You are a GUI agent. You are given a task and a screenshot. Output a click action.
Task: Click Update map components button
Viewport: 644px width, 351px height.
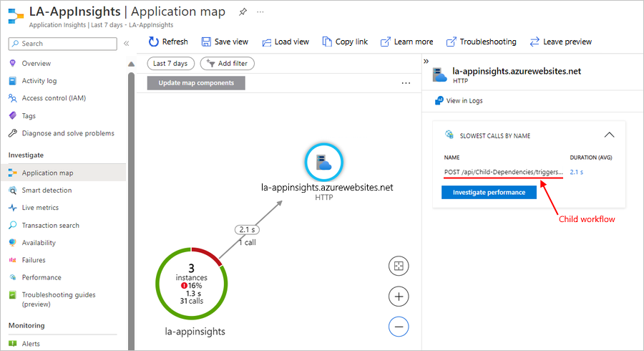click(x=196, y=83)
